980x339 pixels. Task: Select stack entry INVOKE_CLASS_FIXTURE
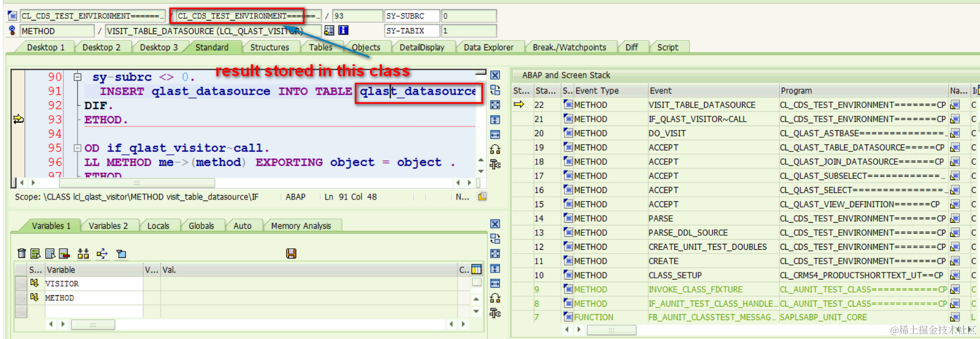(696, 289)
